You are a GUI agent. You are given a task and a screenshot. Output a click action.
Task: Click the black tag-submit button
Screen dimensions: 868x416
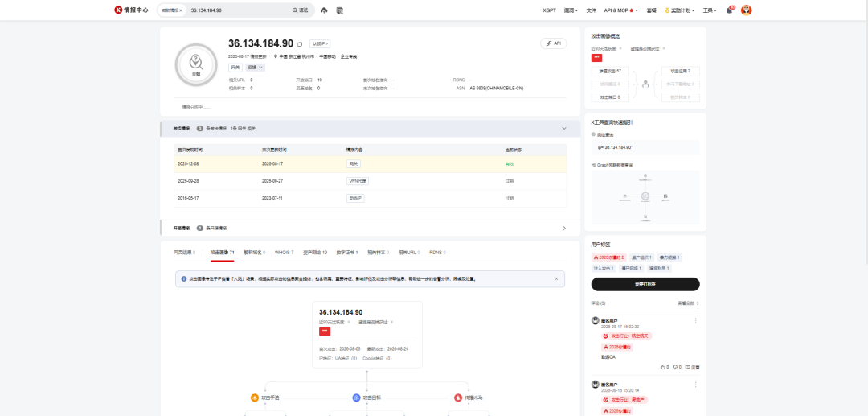click(x=645, y=284)
